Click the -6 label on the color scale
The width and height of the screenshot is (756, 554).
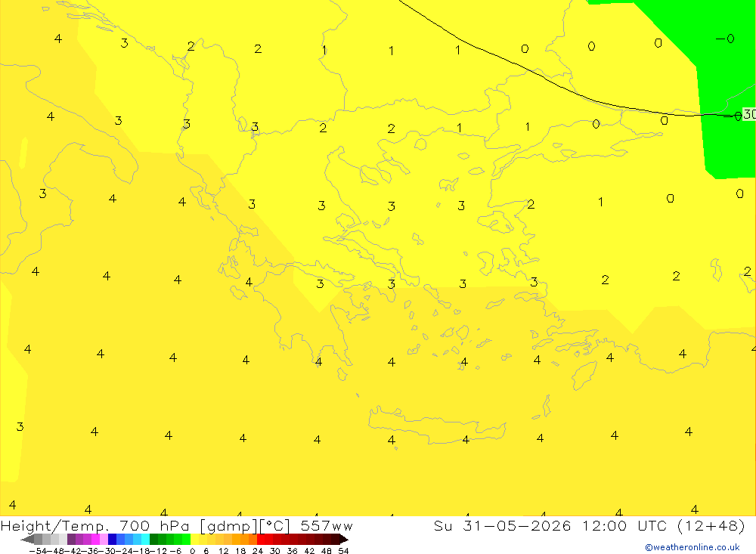pyautogui.click(x=176, y=551)
